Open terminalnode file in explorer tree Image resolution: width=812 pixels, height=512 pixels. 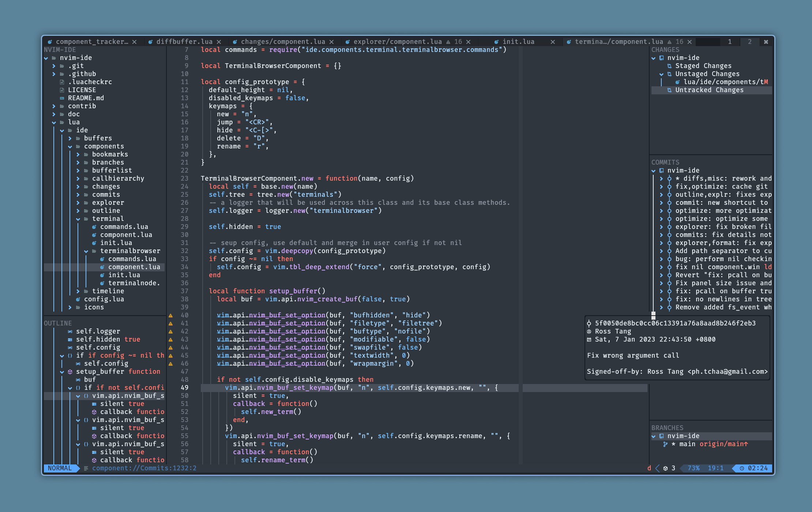pyautogui.click(x=134, y=283)
